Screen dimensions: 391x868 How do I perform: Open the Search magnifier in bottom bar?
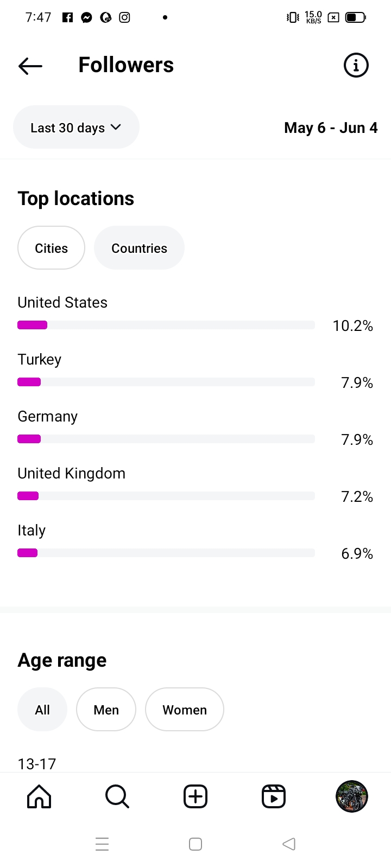point(117,796)
